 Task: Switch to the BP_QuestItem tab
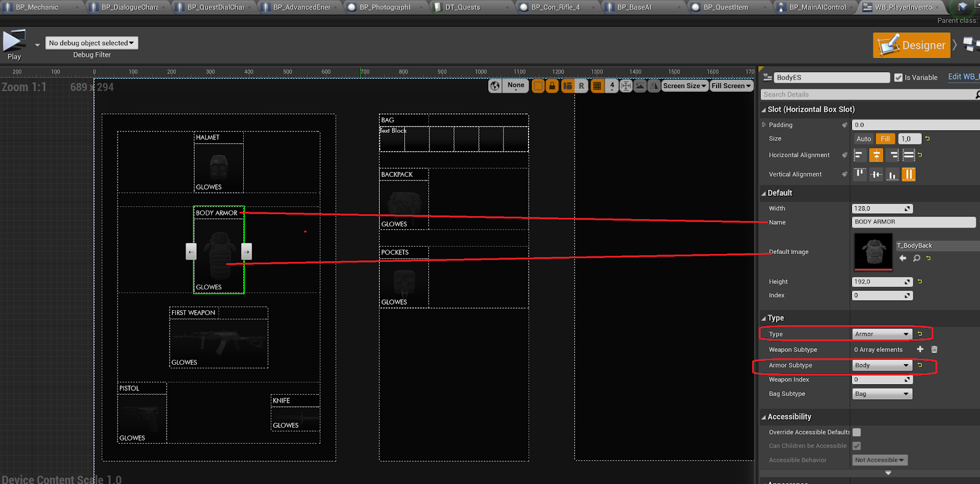tap(726, 7)
